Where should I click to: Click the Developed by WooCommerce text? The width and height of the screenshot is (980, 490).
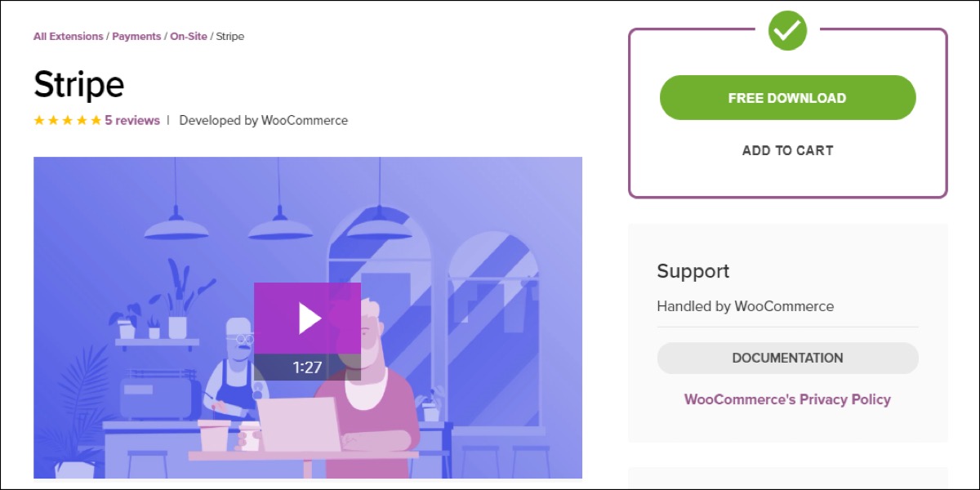pyautogui.click(x=264, y=120)
